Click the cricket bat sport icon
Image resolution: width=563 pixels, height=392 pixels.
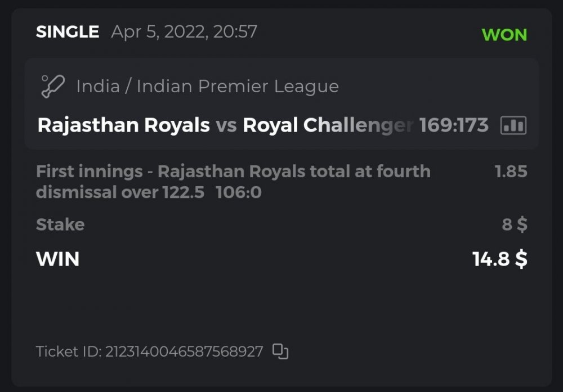click(53, 87)
